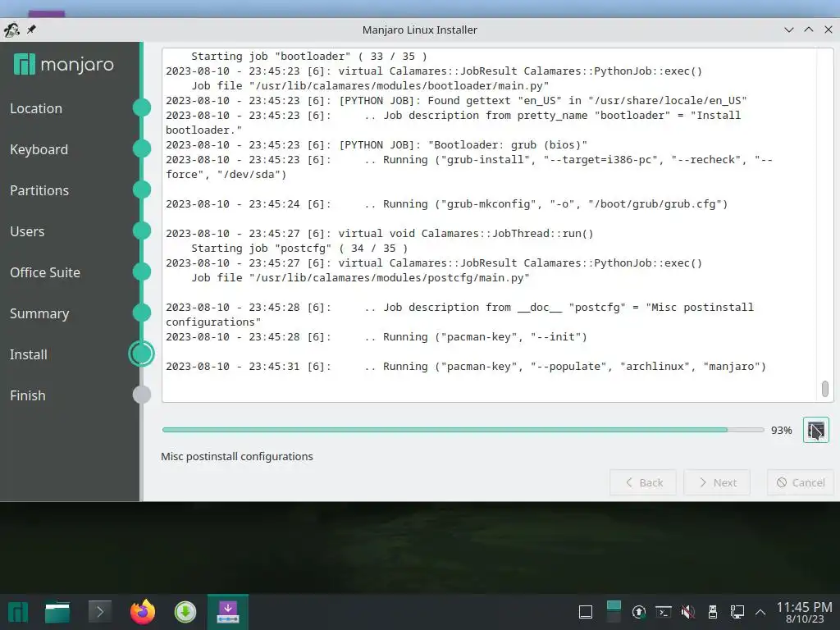Click the 93% progress label
The height and width of the screenshot is (630, 840).
coord(781,430)
